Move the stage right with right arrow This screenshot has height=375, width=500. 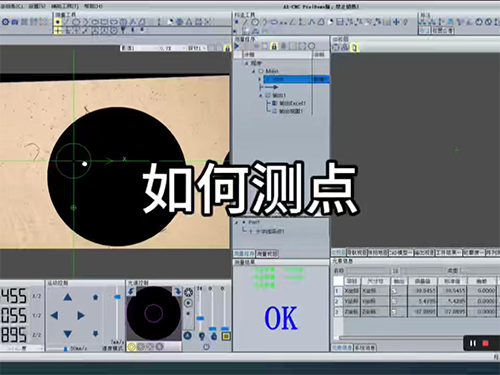(81, 315)
